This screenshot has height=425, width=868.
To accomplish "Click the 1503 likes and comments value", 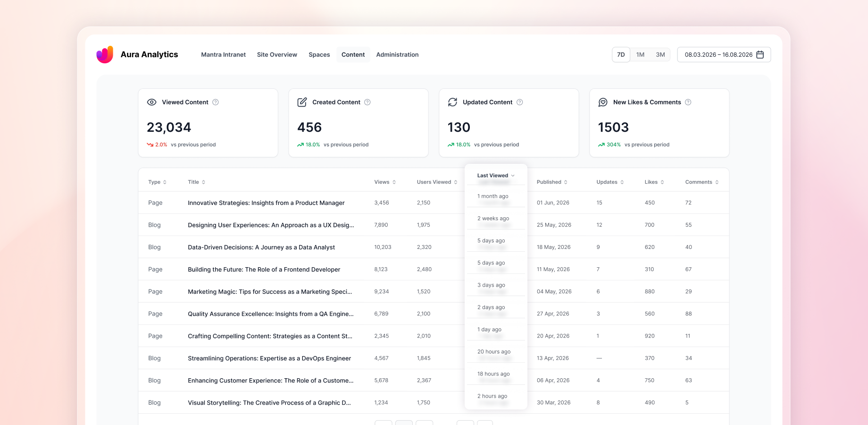I will tap(613, 127).
